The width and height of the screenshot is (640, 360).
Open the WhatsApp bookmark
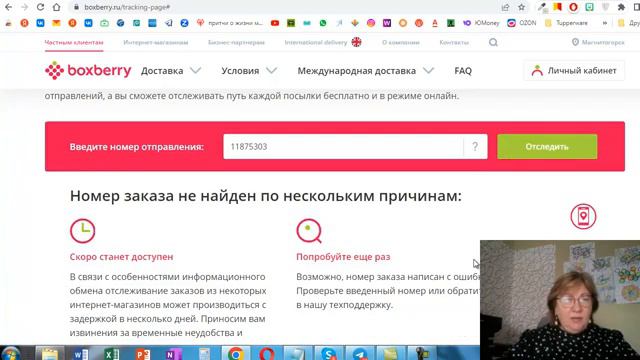tap(323, 23)
